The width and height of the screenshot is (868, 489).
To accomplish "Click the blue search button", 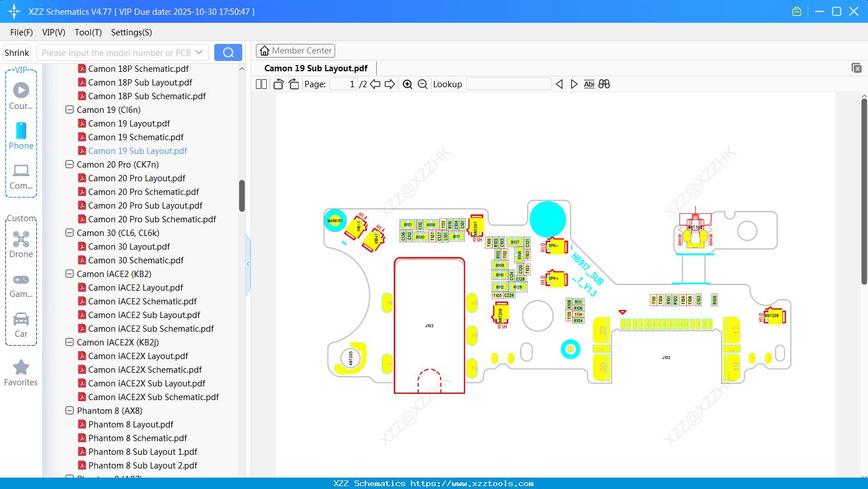I will tap(228, 52).
